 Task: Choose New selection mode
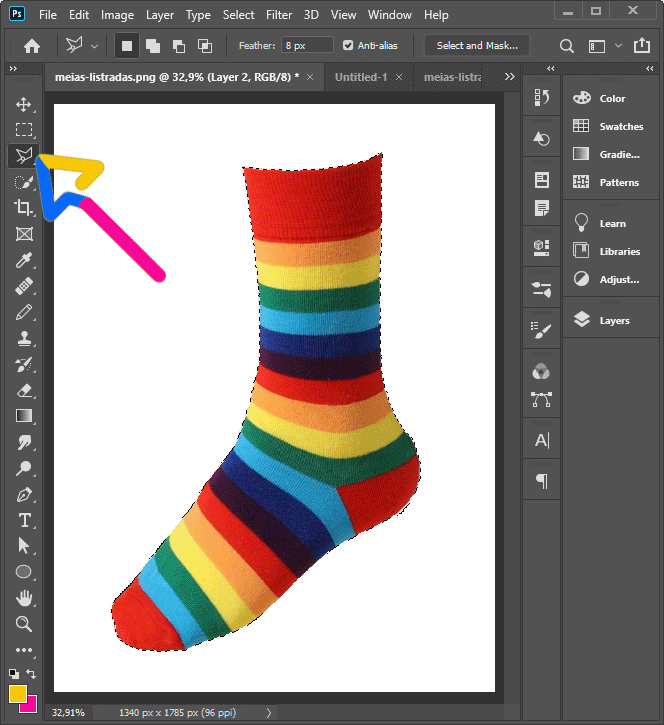coord(127,46)
